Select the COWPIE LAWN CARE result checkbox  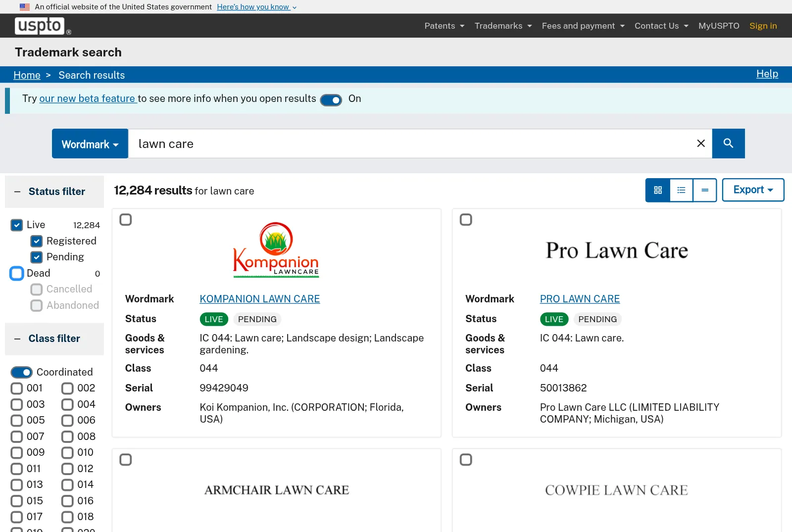466,460
